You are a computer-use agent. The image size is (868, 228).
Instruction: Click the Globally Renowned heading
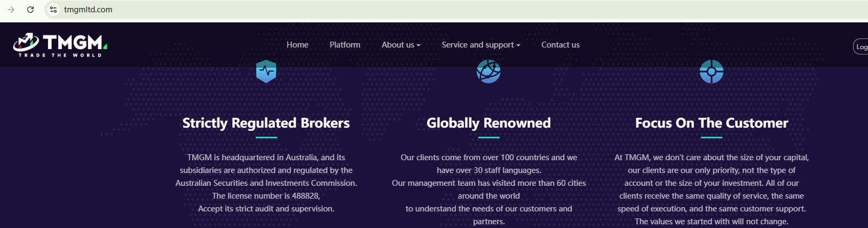(488, 123)
